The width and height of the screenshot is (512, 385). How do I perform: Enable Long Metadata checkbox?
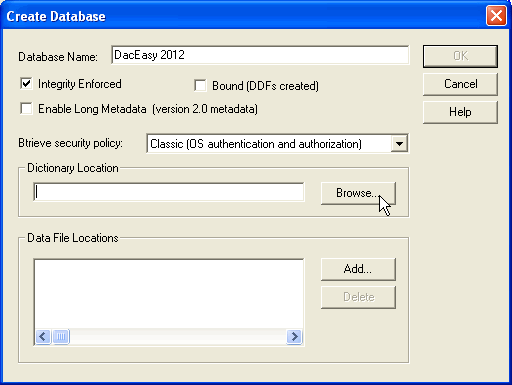click(x=26, y=109)
